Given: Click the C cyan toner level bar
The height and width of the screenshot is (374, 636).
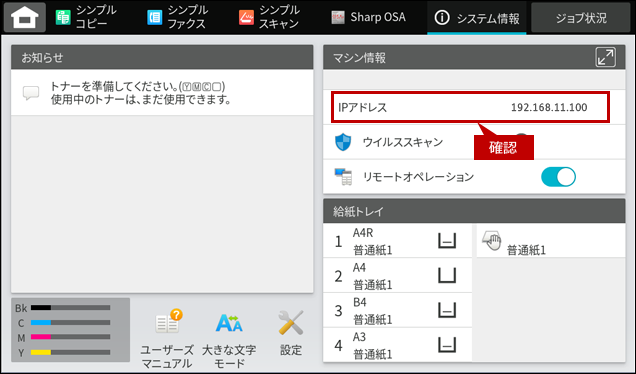Looking at the screenshot, I should [71, 322].
